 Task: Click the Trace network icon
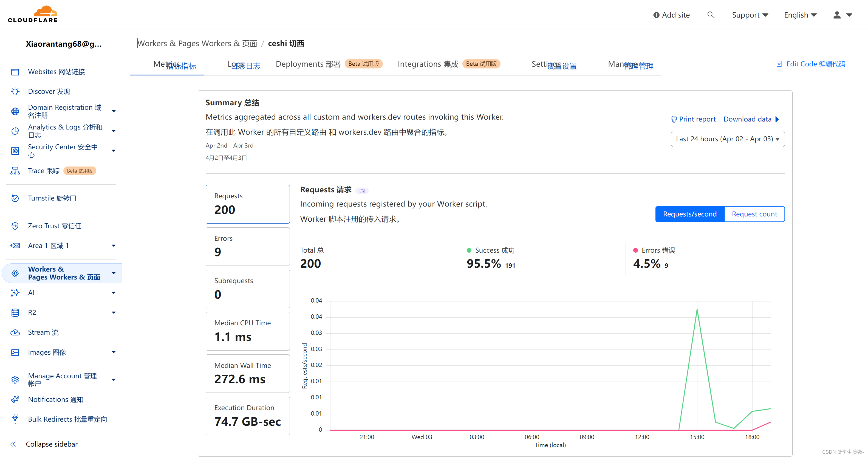15,171
